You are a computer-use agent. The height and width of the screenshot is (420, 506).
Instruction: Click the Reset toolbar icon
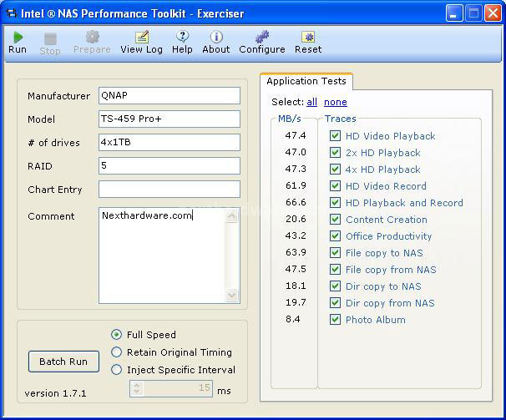pos(308,37)
